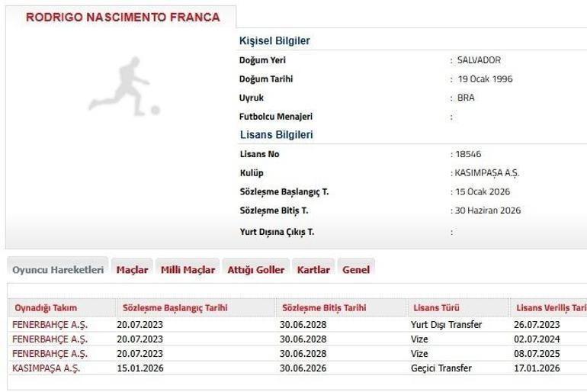Select the Attığı Goller tab
The width and height of the screenshot is (587, 392).
click(x=255, y=270)
